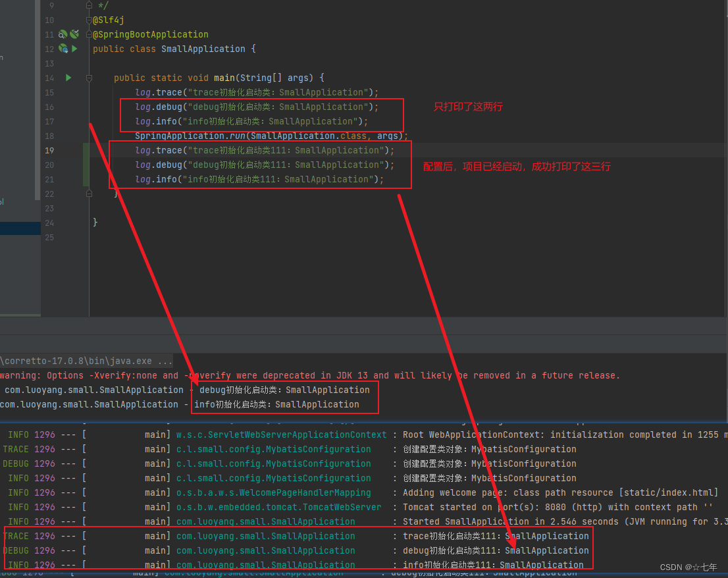The width and height of the screenshot is (728, 578).
Task: Click the DEBUG MybatisConfiguration console row
Action: click(290, 463)
